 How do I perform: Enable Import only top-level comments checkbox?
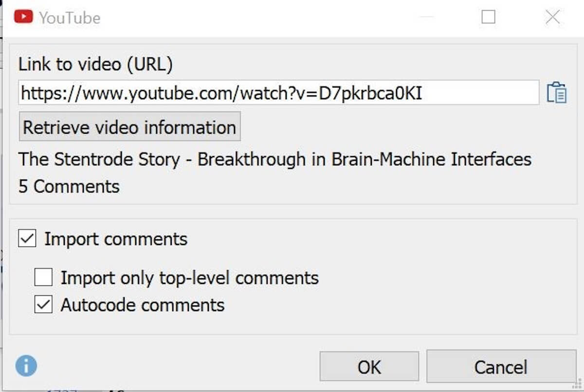[43, 278]
